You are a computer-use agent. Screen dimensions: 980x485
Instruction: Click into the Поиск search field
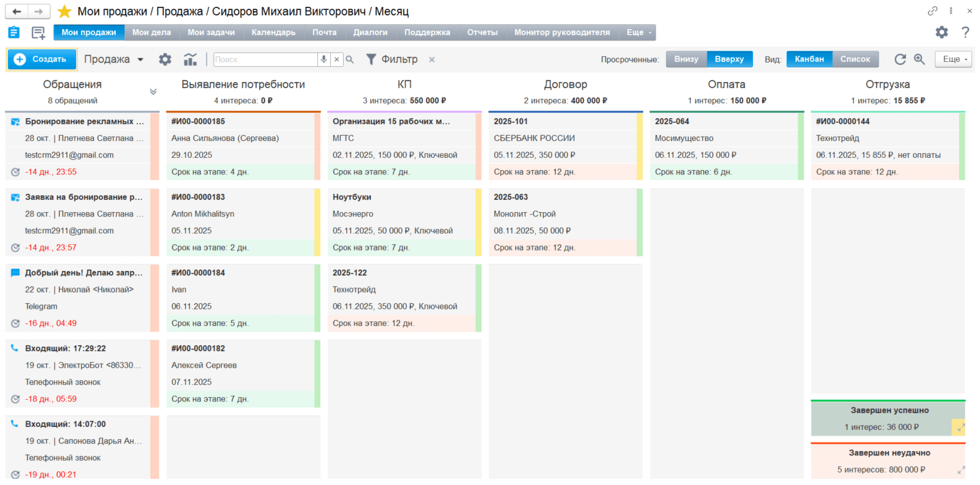click(x=265, y=59)
